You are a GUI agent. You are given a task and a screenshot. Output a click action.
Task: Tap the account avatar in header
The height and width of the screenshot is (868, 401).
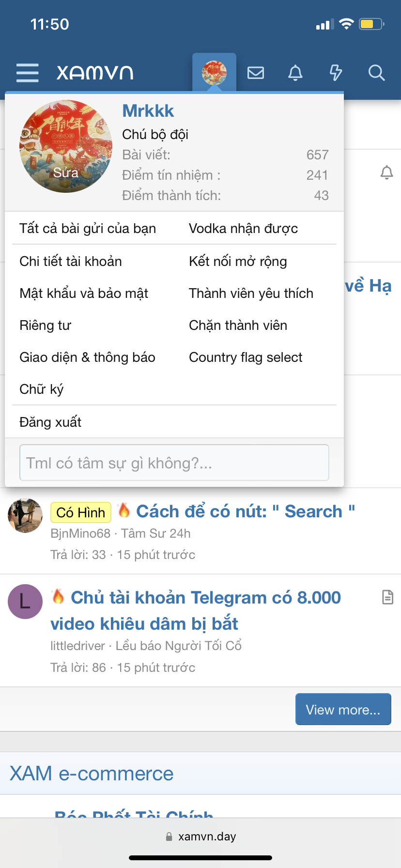point(215,73)
